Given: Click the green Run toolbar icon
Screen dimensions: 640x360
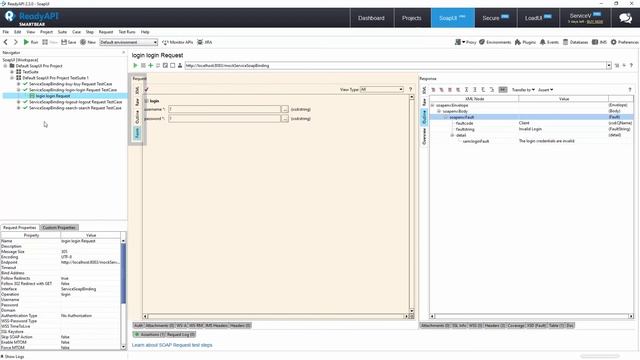Looking at the screenshot, I should click(x=27, y=42).
